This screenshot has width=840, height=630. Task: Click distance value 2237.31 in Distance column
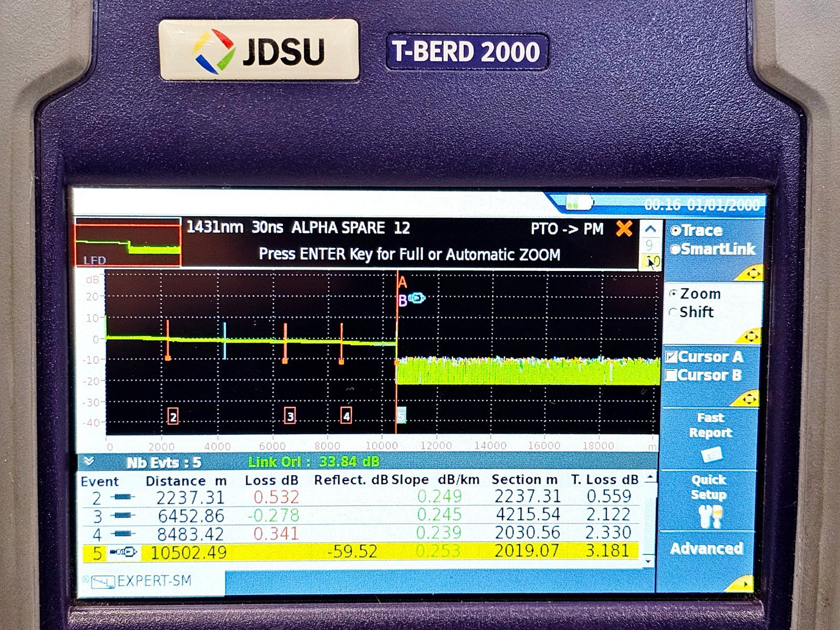point(190,497)
